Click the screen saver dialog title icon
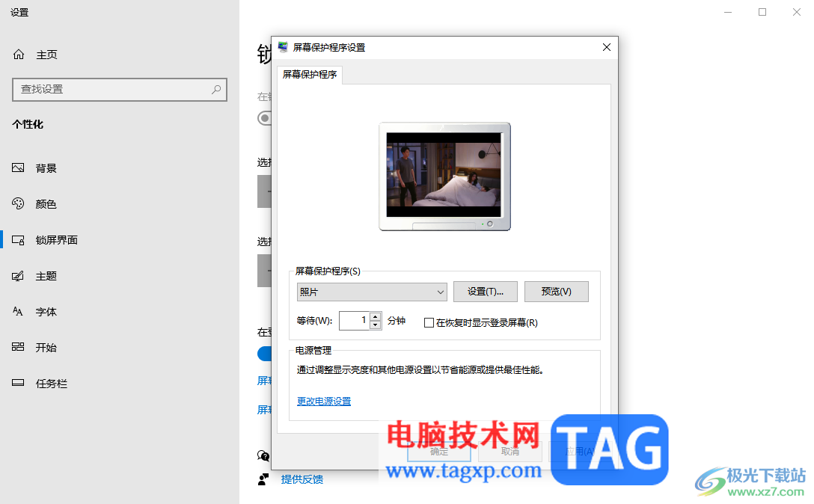The width and height of the screenshot is (814, 504). [283, 47]
